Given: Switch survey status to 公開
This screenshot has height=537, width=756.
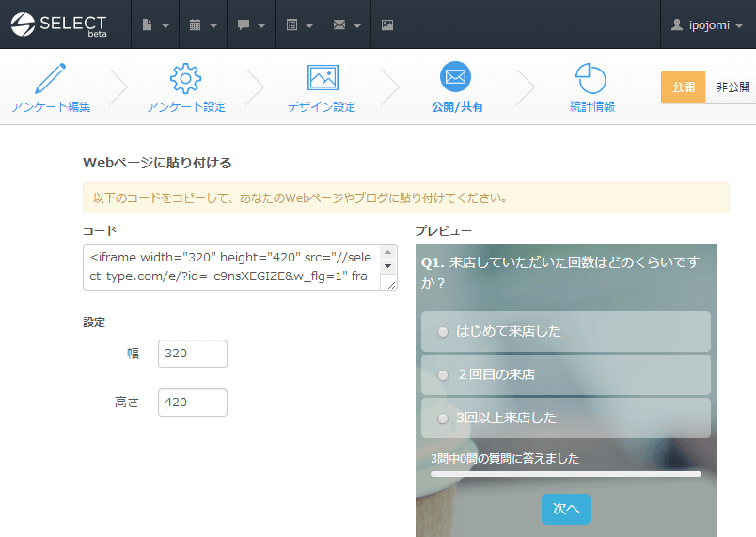Looking at the screenshot, I should [684, 87].
